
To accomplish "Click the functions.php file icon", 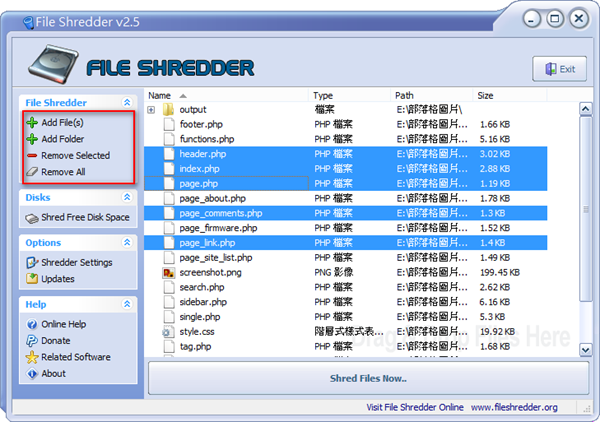I will tap(169, 139).
